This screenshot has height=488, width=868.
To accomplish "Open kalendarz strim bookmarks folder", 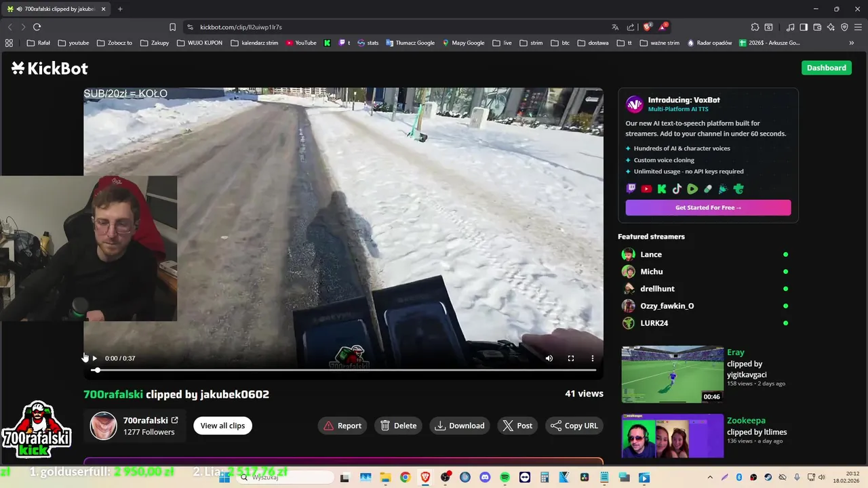I will (x=254, y=43).
